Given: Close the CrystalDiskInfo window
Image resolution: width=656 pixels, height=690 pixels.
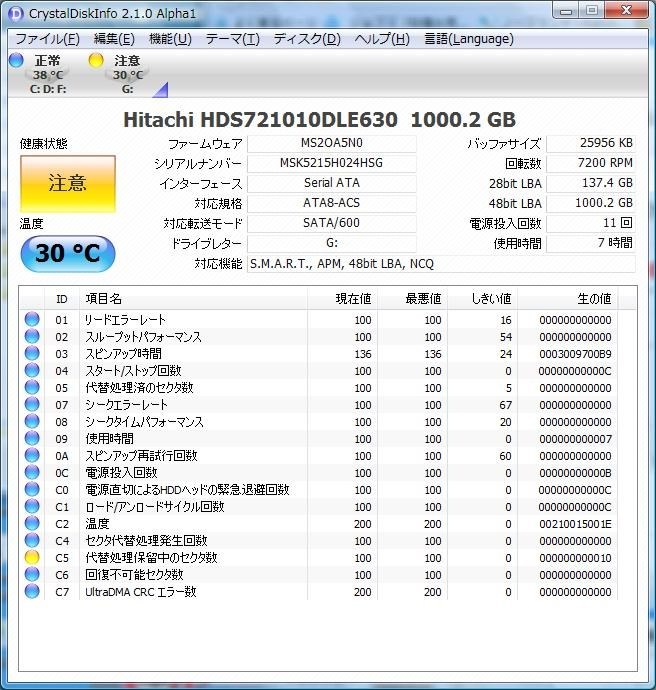Looking at the screenshot, I should 627,10.
